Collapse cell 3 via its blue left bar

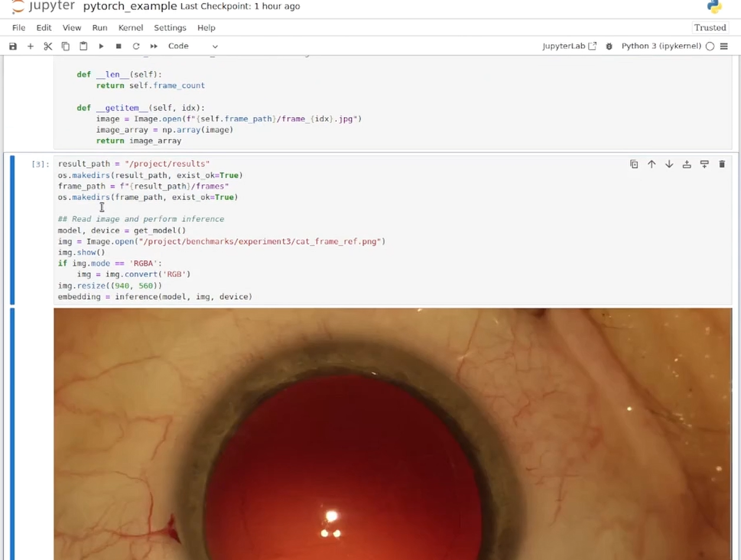[12, 230]
